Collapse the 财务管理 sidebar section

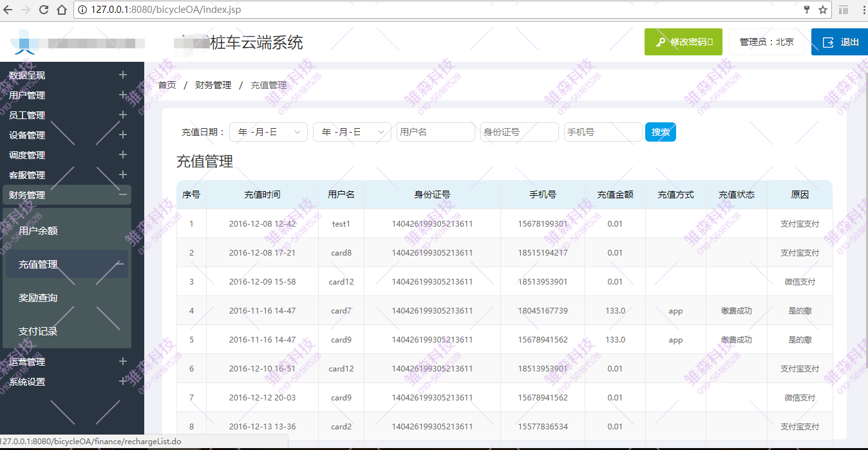(122, 194)
